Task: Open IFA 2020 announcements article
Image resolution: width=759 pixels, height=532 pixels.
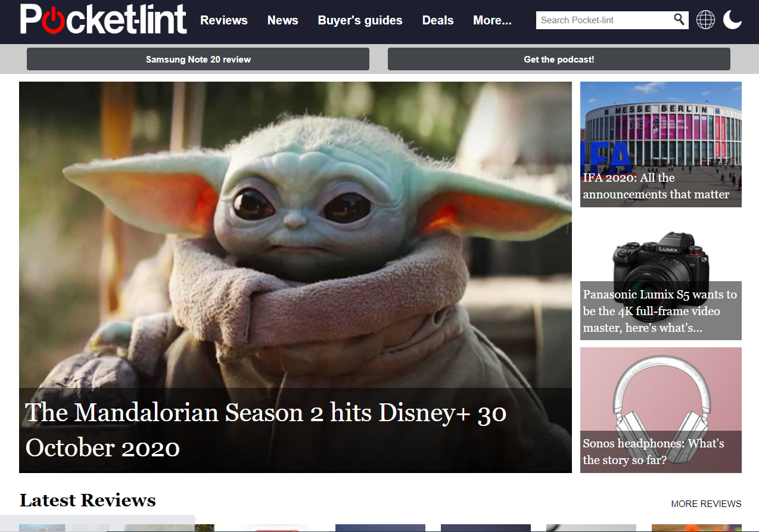Action: click(x=656, y=186)
